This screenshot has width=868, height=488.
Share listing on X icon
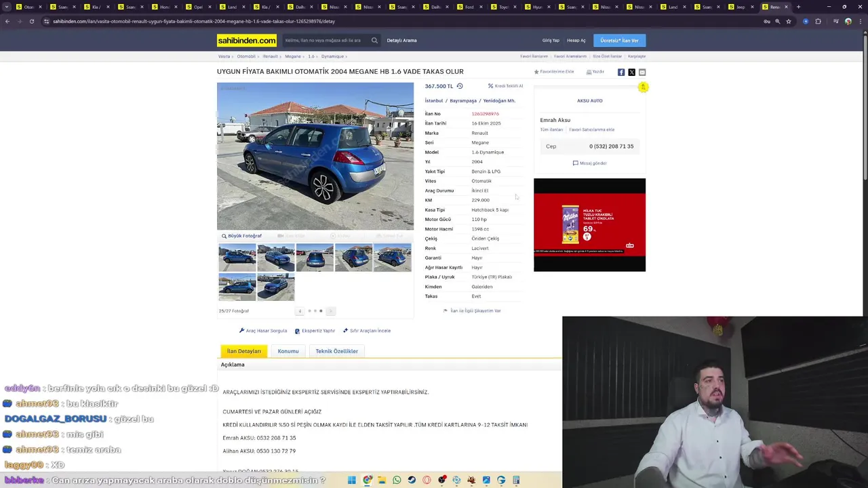coord(631,72)
